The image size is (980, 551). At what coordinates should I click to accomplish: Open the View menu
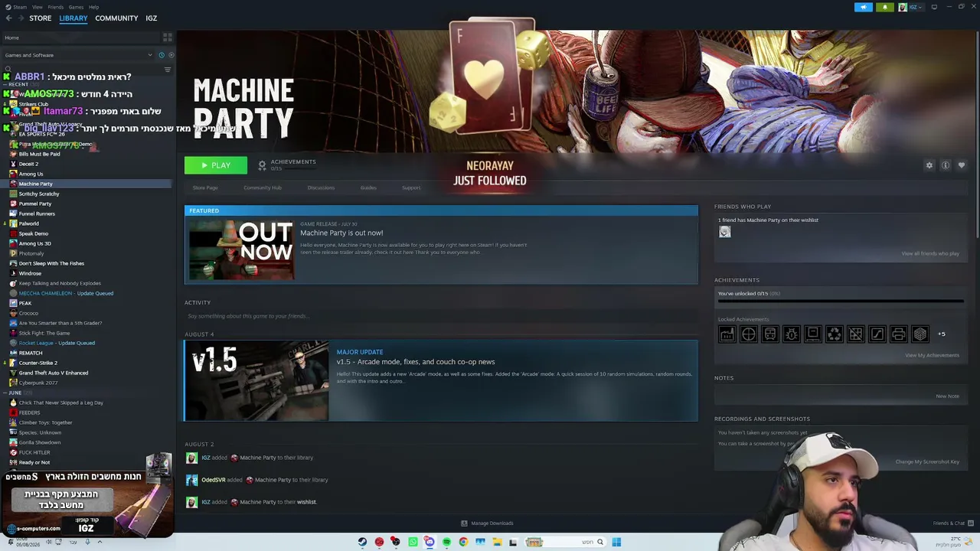coord(38,7)
